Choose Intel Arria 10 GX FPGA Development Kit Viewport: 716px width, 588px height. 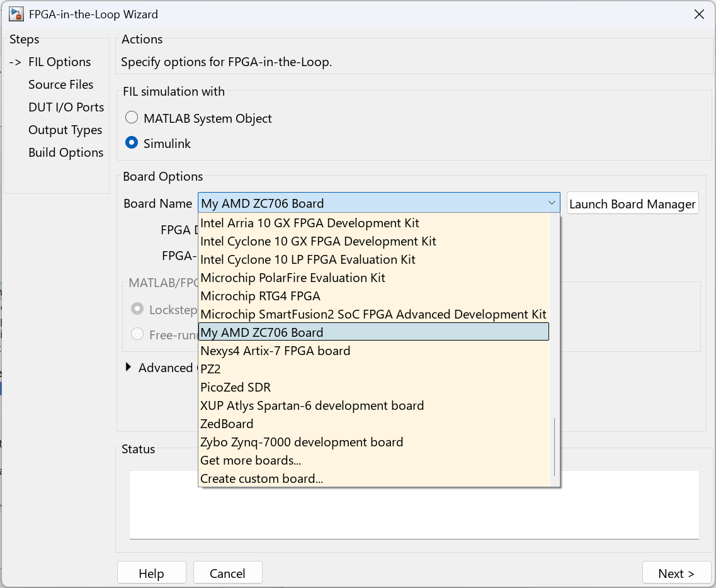point(310,223)
